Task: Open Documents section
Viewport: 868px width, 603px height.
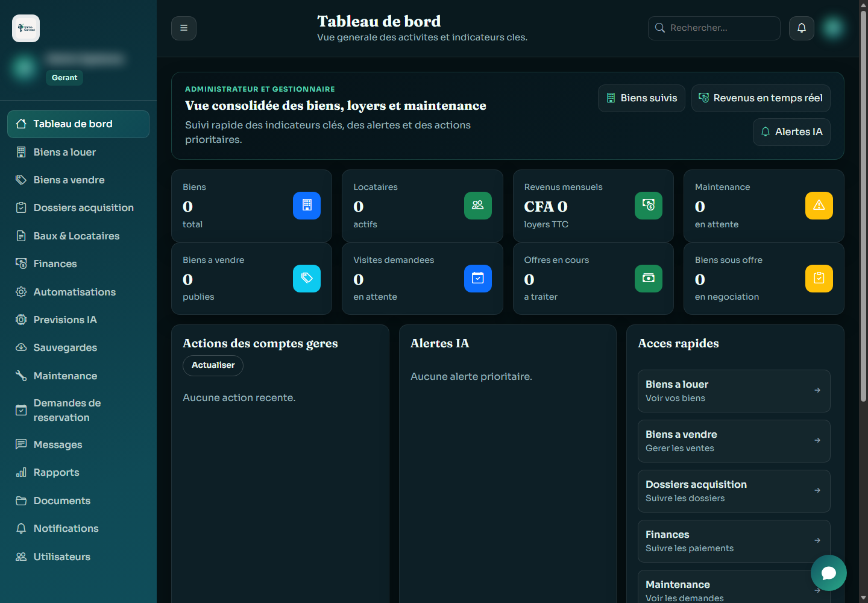Action: coord(78,500)
